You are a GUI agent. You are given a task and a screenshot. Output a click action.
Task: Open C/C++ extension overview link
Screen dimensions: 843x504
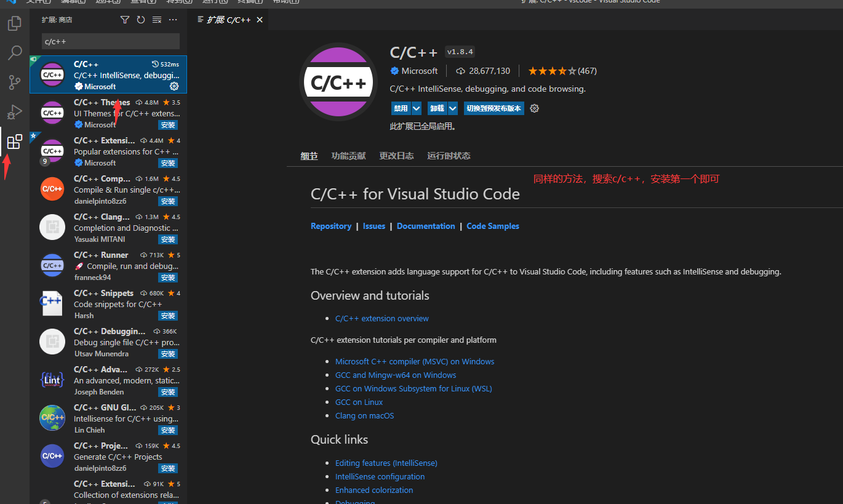tap(382, 318)
